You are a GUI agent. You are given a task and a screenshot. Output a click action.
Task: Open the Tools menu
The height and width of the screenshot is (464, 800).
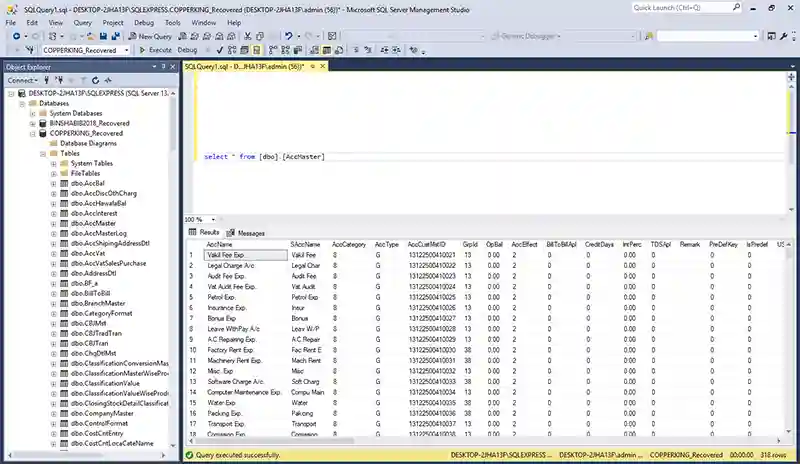pos(172,22)
